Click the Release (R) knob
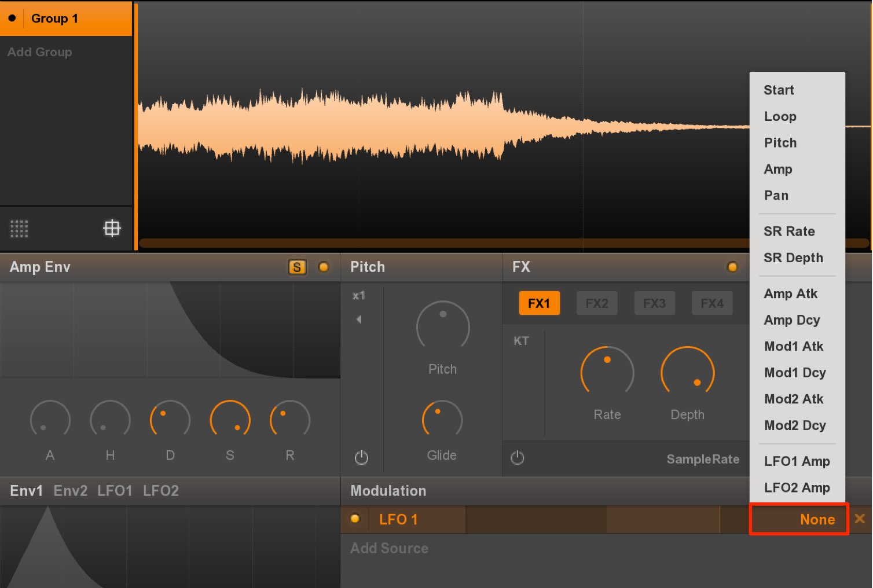This screenshot has width=873, height=588. pyautogui.click(x=290, y=419)
